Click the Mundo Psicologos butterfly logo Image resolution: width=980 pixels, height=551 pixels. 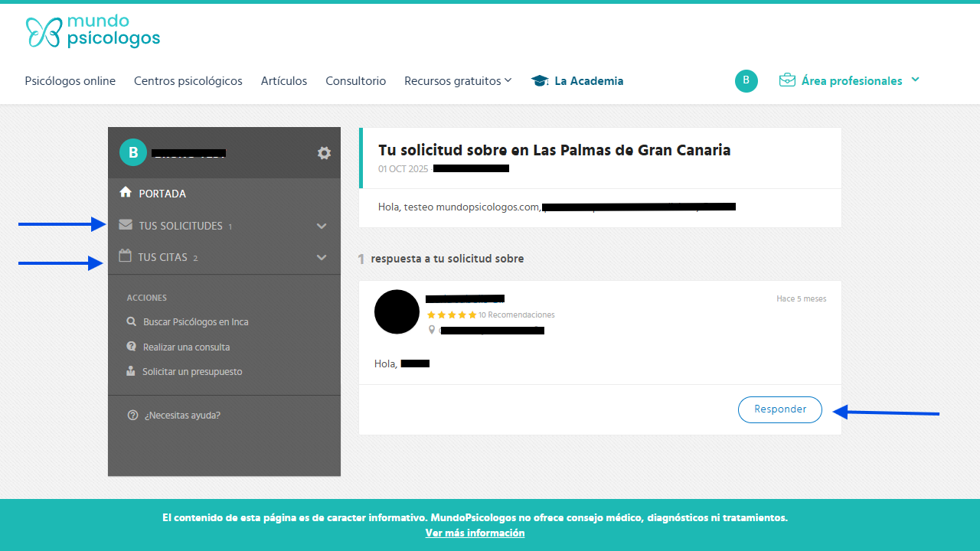(43, 32)
